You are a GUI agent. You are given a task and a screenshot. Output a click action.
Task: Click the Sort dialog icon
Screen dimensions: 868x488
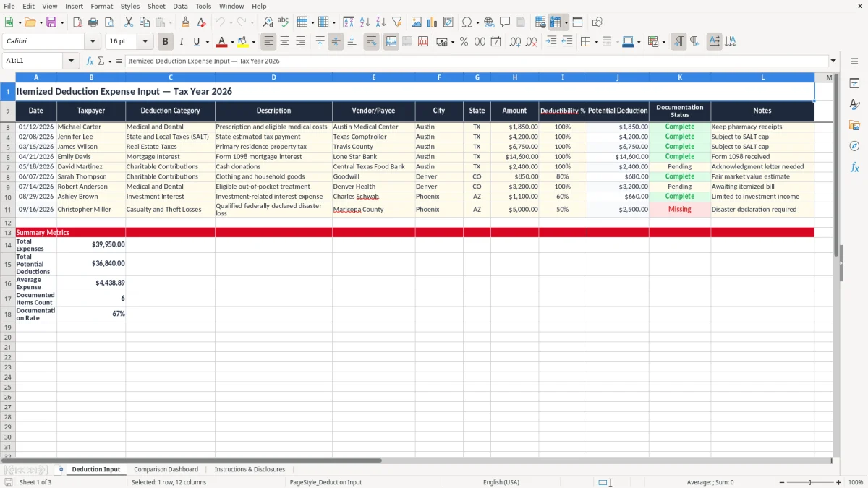tap(349, 22)
